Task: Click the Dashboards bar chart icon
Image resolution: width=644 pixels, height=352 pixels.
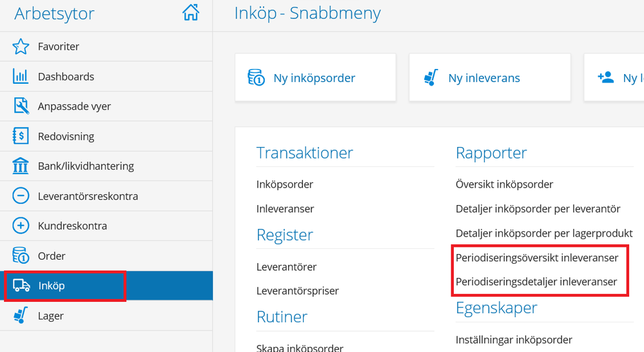Action: click(21, 77)
